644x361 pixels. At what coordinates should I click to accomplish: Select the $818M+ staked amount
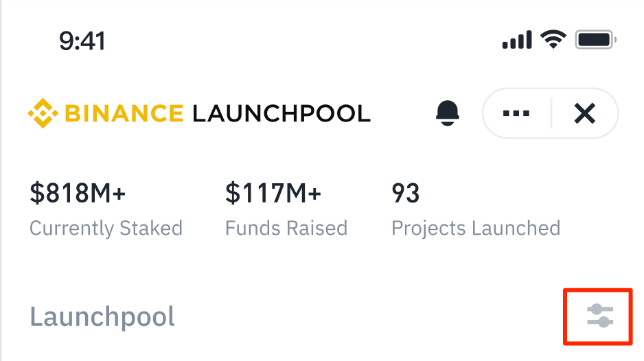click(x=78, y=194)
